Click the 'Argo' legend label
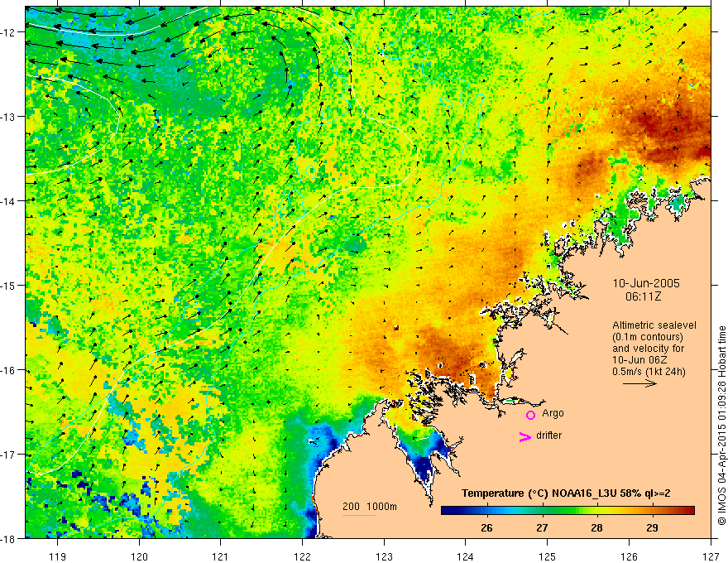The width and height of the screenshot is (728, 563). click(553, 413)
